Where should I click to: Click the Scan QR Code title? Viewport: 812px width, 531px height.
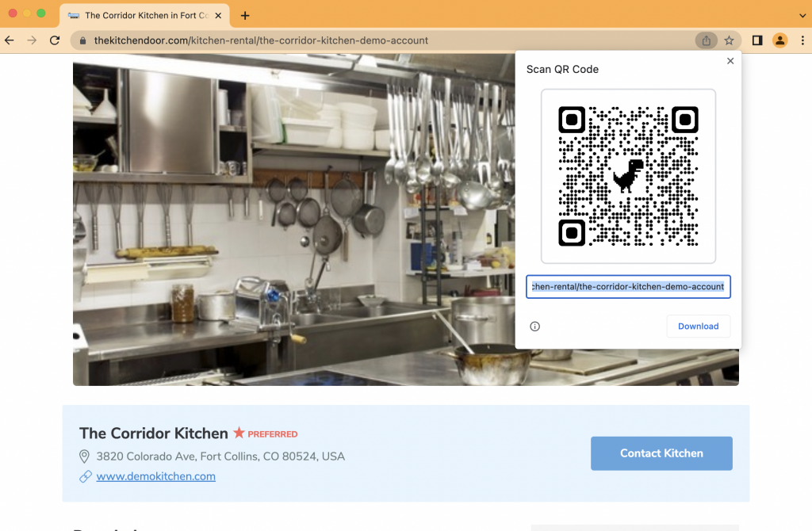(x=562, y=70)
